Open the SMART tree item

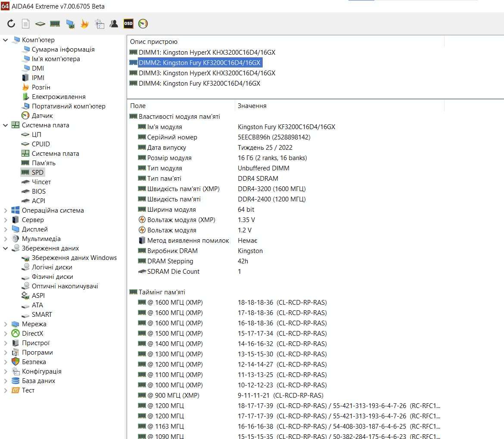pos(42,315)
